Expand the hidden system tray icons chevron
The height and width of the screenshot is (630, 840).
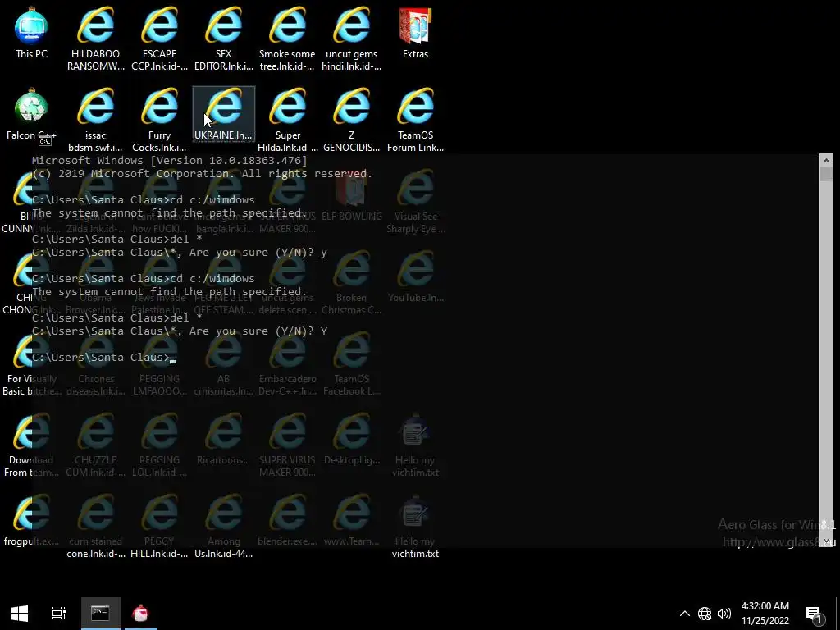(x=685, y=614)
